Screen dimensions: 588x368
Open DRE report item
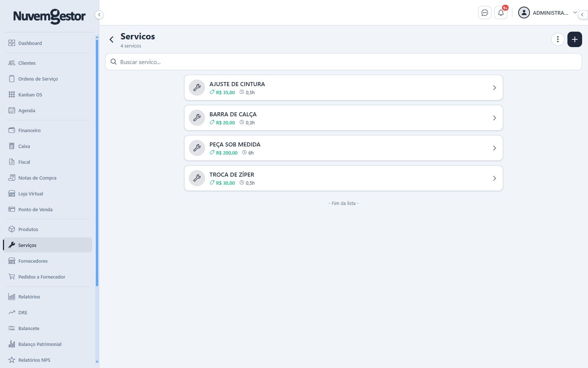[x=48, y=312]
